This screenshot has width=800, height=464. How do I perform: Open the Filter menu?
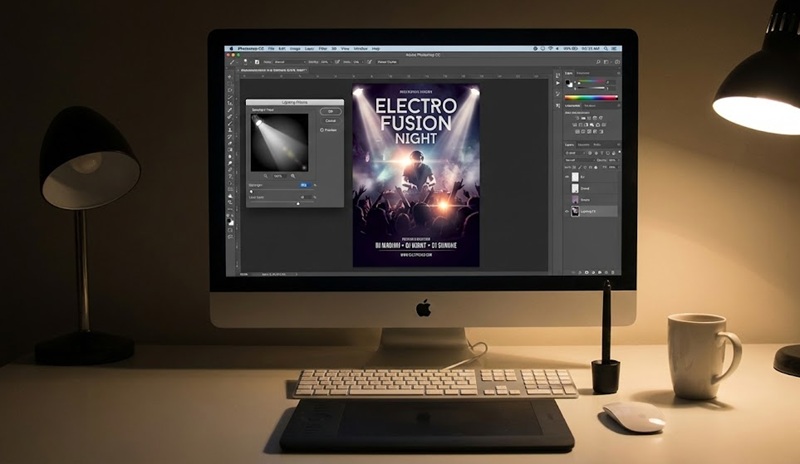[322, 48]
